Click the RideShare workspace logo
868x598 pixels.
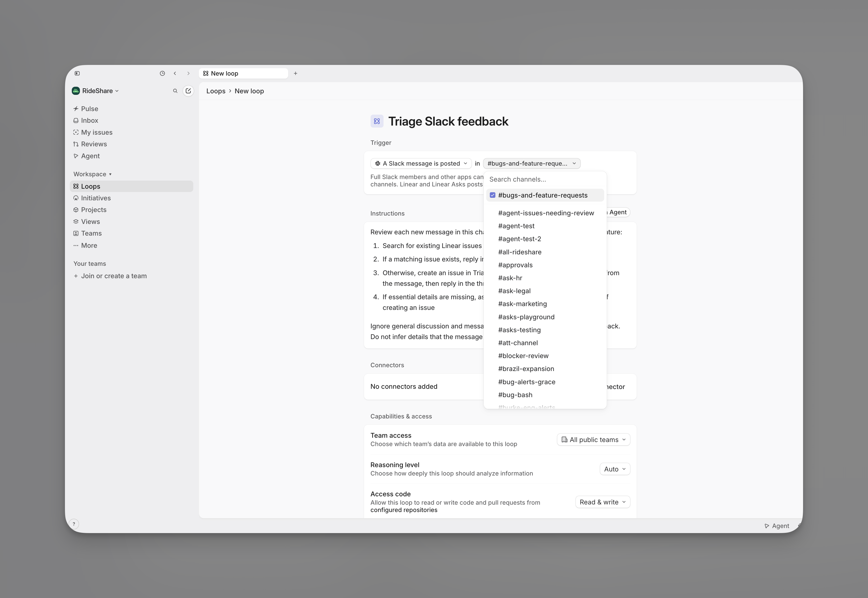tap(76, 91)
